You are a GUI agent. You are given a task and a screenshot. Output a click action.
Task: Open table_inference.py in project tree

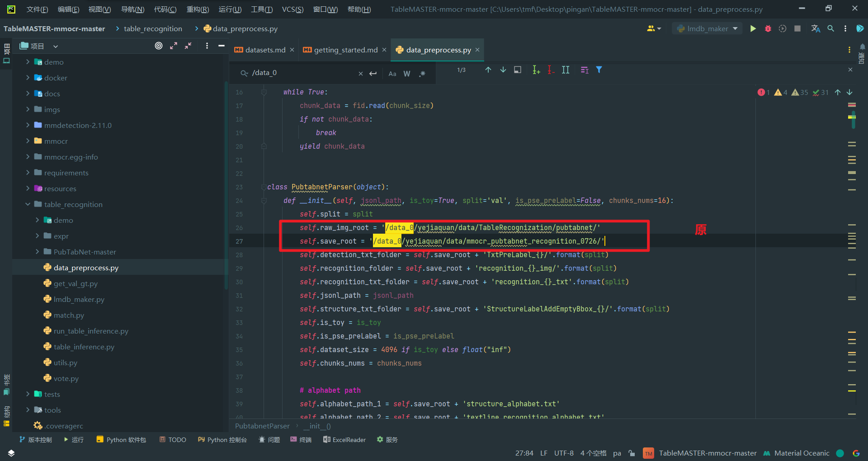[x=84, y=347]
